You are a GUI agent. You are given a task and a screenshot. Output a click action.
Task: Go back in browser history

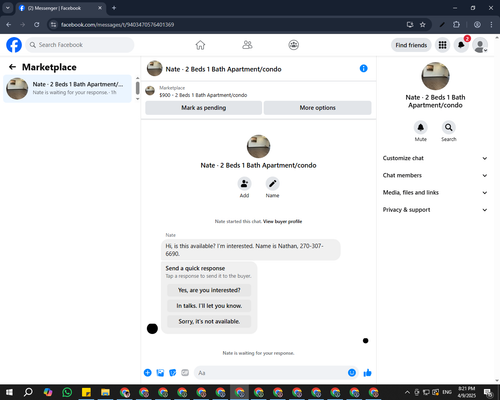[x=9, y=25]
